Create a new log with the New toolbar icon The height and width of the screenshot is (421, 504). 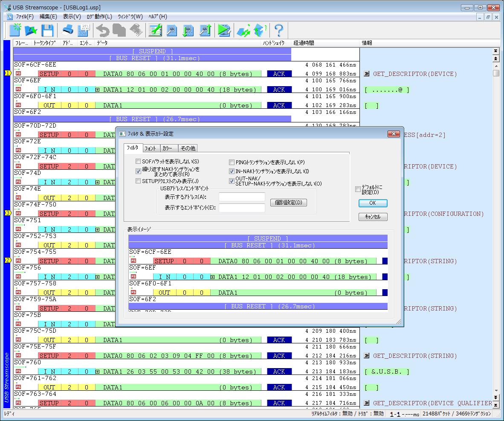tap(15, 30)
